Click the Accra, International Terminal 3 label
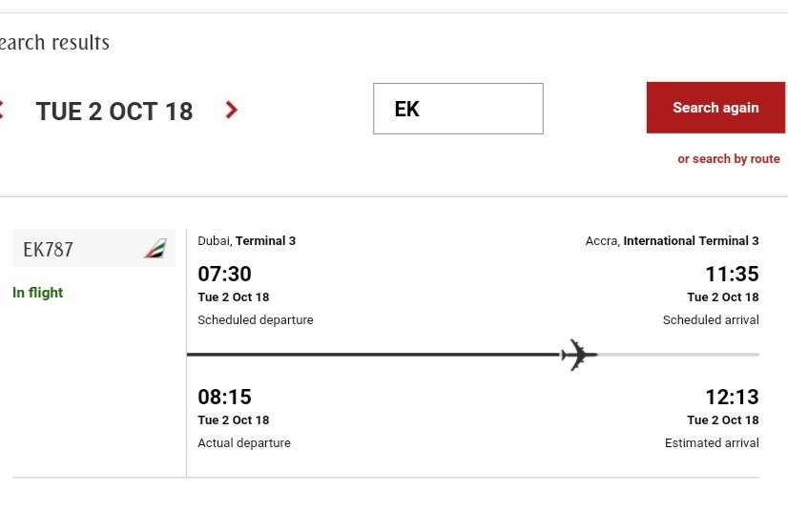The height and width of the screenshot is (532, 788). (673, 240)
